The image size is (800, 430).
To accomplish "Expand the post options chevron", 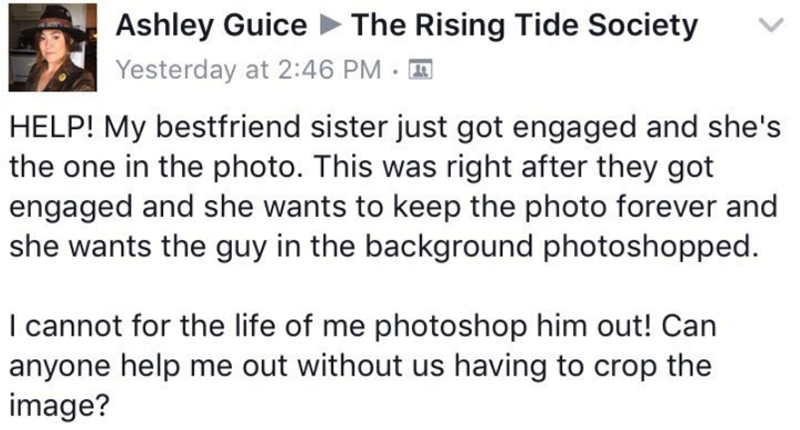I will (x=766, y=28).
